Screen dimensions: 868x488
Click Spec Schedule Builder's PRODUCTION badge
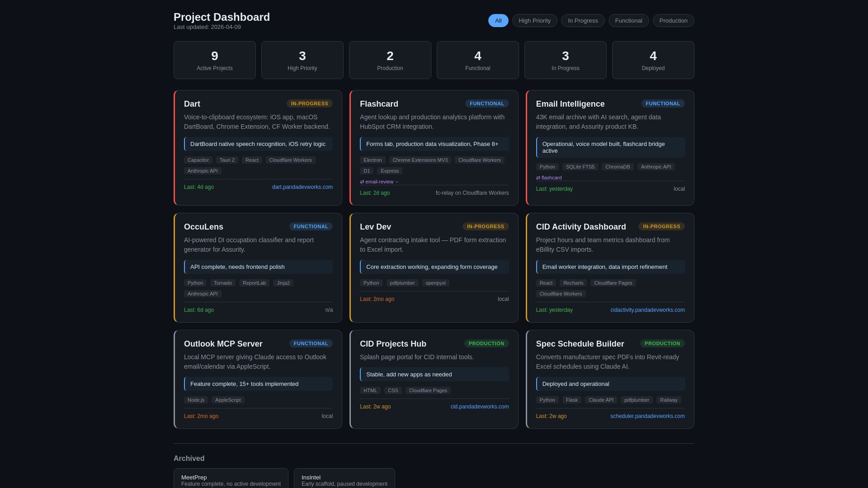tap(662, 343)
